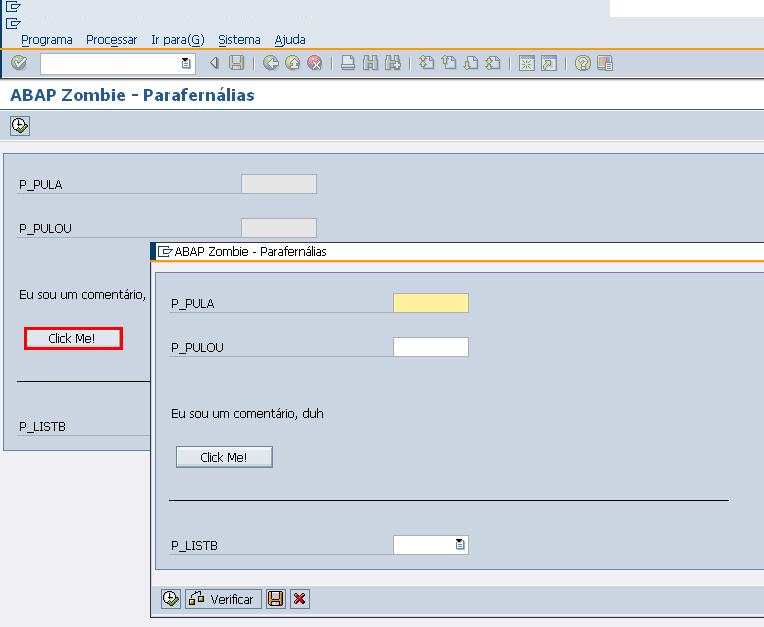
Task: Click the Customize local layout icon
Action: (x=604, y=63)
